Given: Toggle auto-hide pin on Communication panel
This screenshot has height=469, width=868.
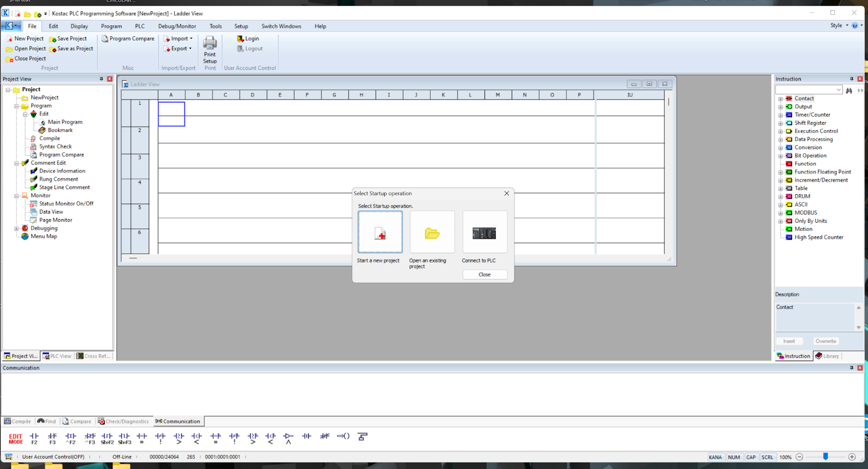Looking at the screenshot, I should pyautogui.click(x=852, y=368).
